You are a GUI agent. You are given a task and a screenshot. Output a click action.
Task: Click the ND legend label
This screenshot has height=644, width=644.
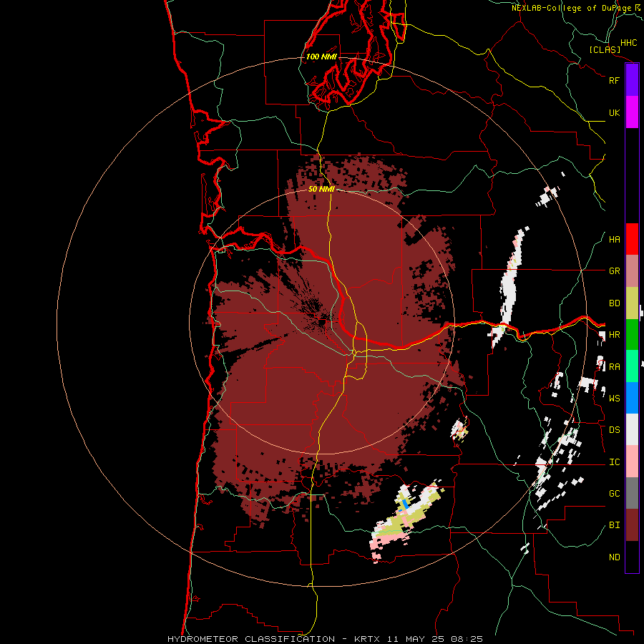(x=614, y=557)
